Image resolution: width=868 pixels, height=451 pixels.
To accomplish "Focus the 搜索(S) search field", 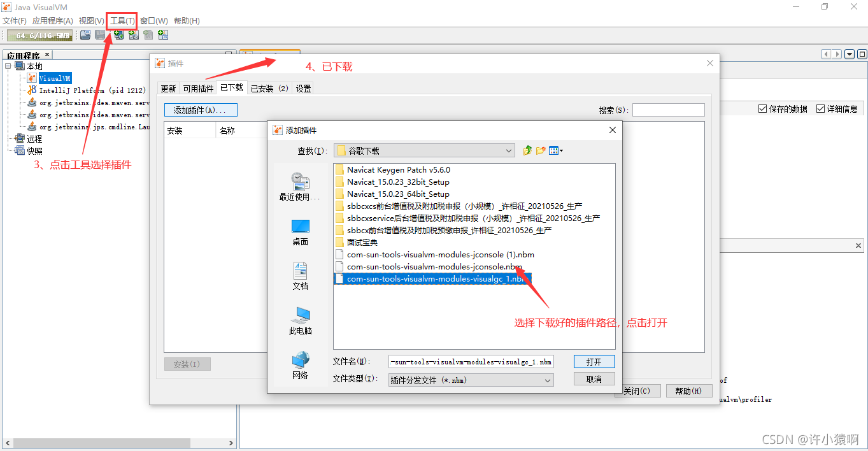I will [669, 110].
